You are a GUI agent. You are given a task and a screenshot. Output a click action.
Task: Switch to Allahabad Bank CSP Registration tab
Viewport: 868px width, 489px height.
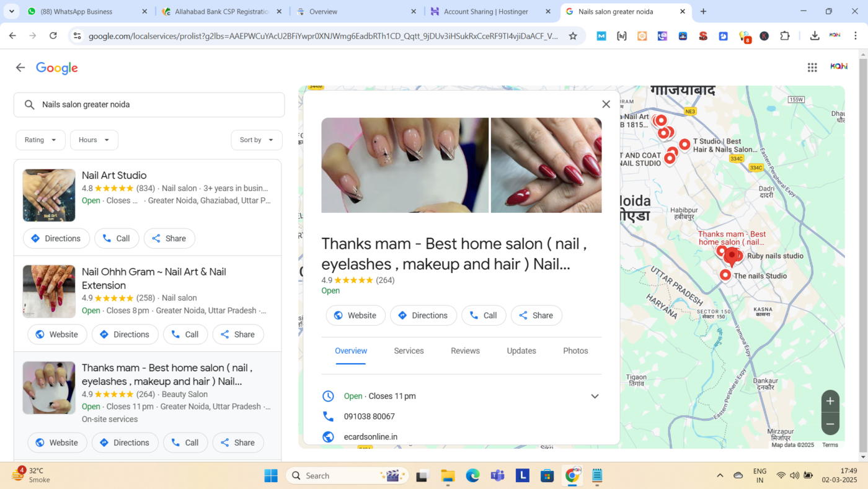(221, 12)
